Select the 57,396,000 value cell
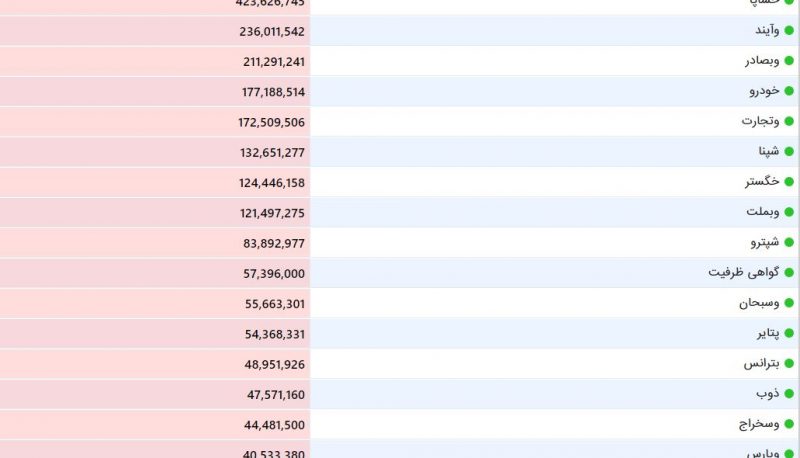The height and width of the screenshot is (458, 800). click(155, 273)
